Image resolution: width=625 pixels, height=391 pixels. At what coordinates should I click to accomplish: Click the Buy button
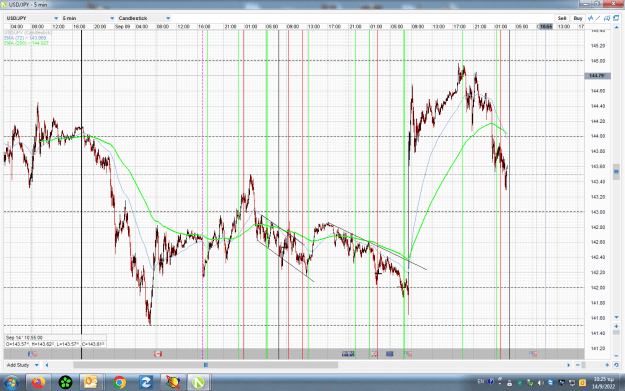coord(578,18)
